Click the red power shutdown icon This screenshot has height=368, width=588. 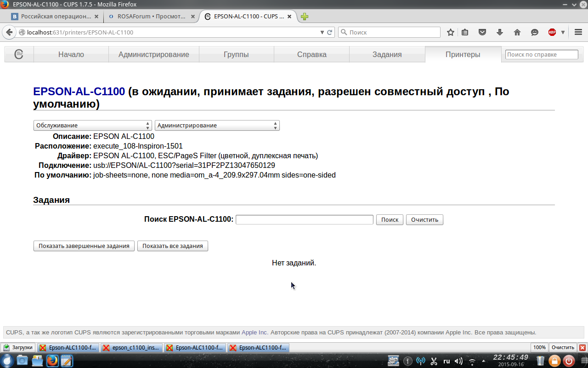click(569, 361)
